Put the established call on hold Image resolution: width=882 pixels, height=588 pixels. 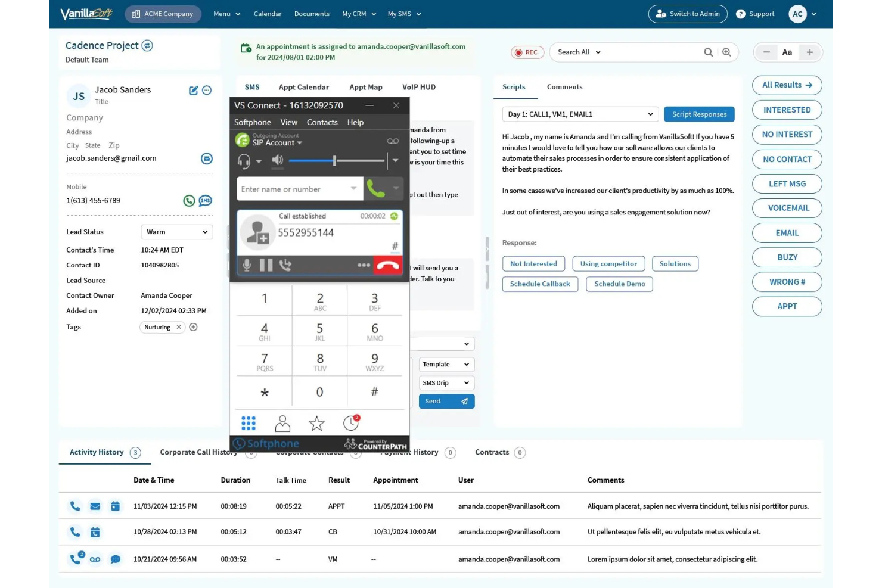266,265
